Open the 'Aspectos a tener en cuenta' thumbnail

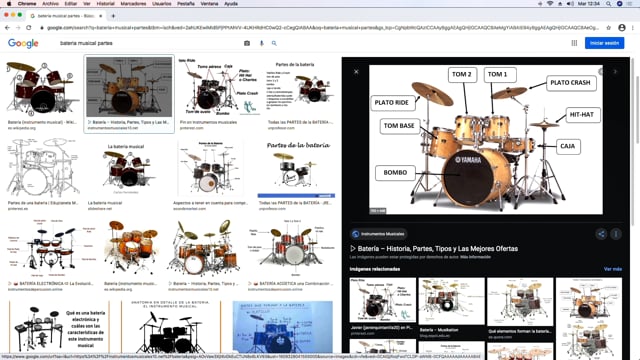(211, 168)
